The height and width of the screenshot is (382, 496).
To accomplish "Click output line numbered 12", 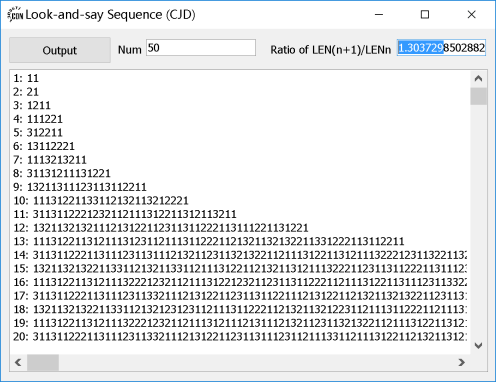I will point(161,228).
